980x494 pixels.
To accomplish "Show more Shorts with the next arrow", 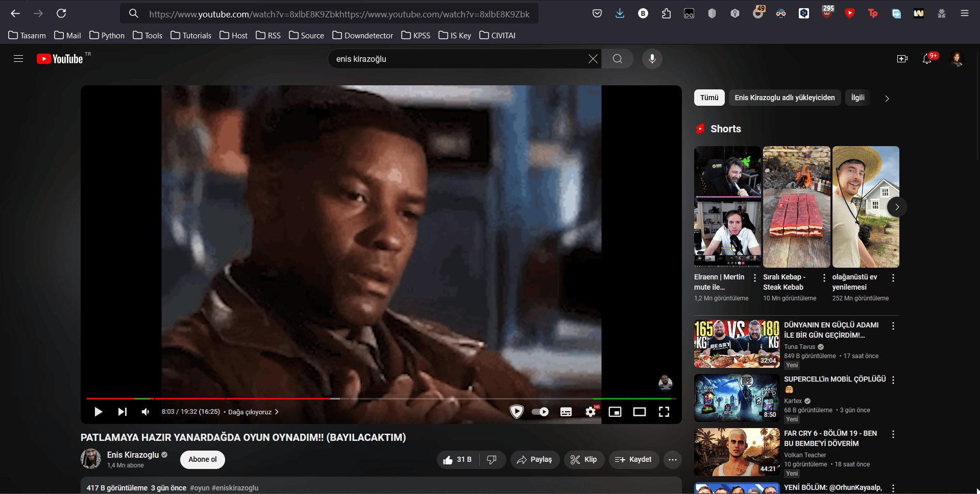I will click(897, 207).
